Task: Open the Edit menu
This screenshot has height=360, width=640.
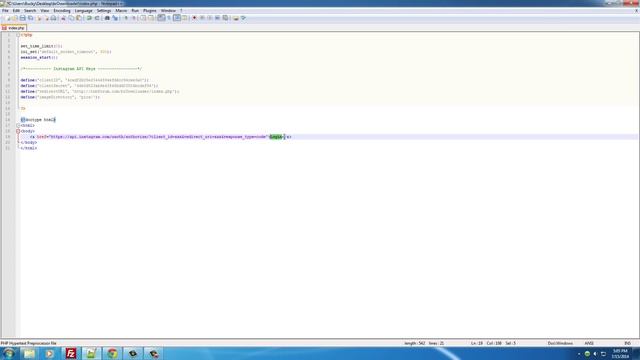Action: tap(16, 11)
